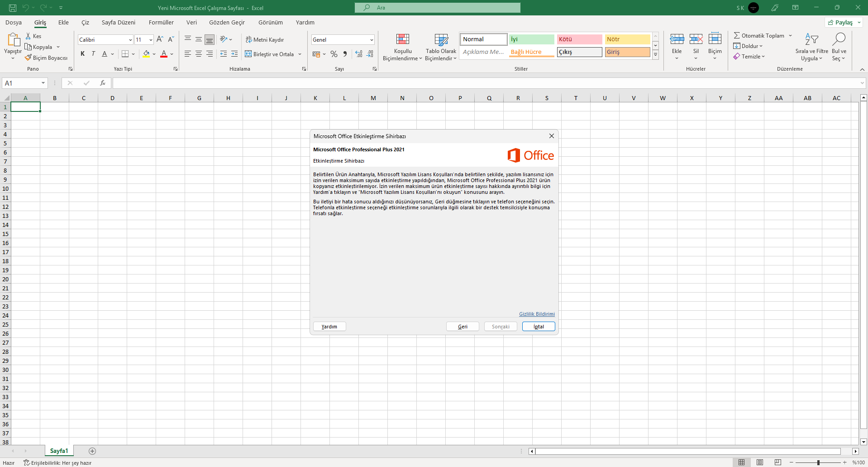Expand the cell styles gallery
The image size is (868, 467).
tap(655, 54)
